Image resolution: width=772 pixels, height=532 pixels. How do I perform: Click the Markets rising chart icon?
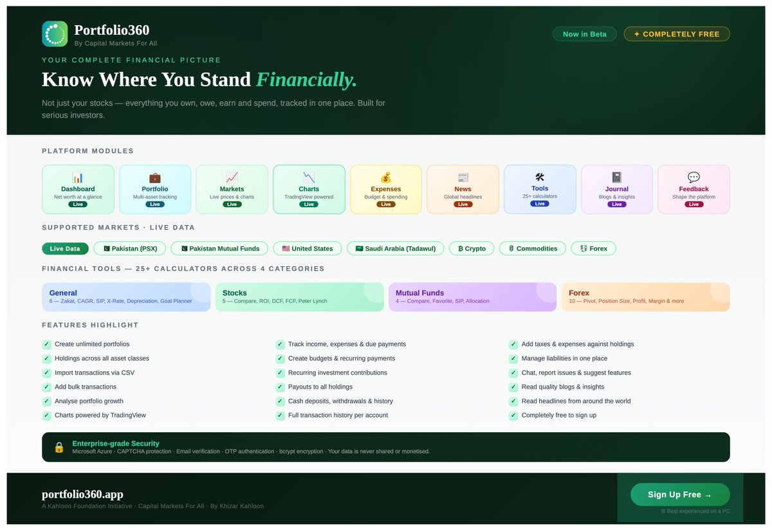point(232,178)
